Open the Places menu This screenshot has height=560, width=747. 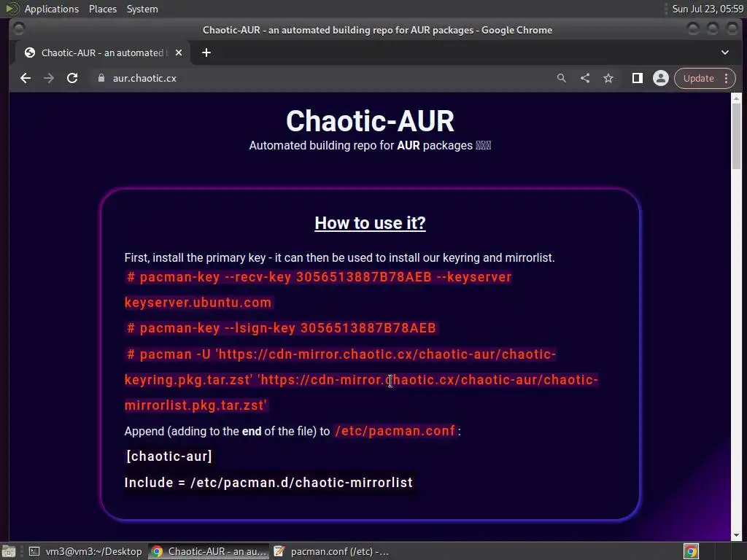(x=102, y=9)
